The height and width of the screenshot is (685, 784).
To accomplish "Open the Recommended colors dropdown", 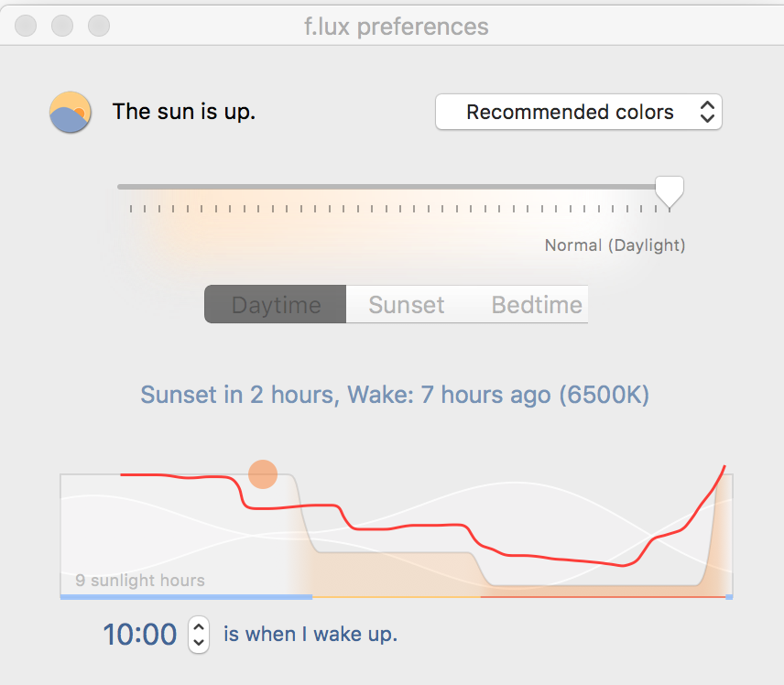I will pyautogui.click(x=579, y=112).
